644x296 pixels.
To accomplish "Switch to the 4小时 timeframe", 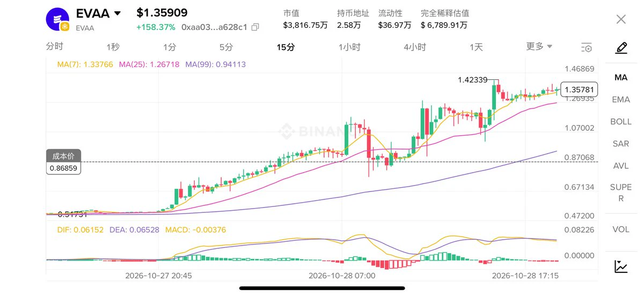I will click(415, 47).
